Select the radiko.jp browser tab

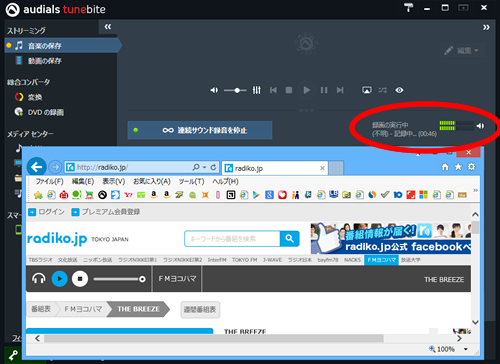(275, 168)
